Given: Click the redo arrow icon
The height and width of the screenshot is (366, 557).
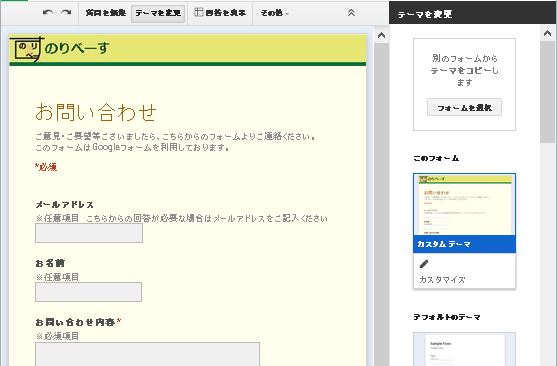Looking at the screenshot, I should click(66, 12).
